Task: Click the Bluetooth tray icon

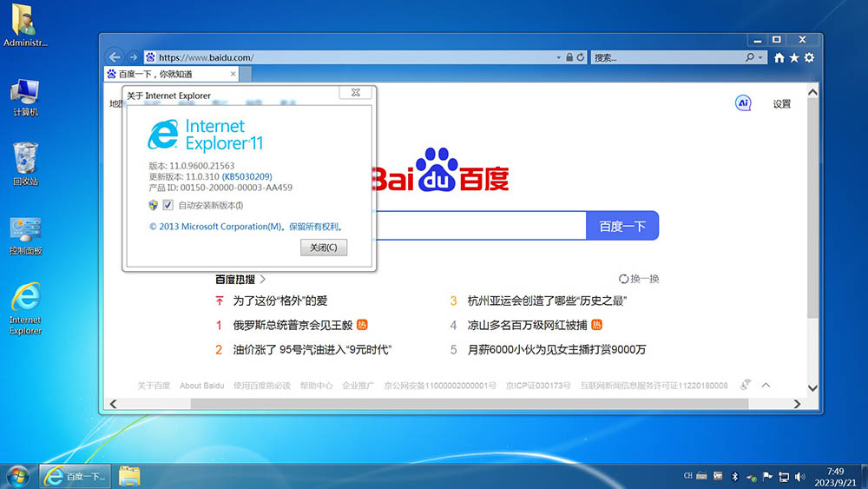Action: tap(733, 476)
